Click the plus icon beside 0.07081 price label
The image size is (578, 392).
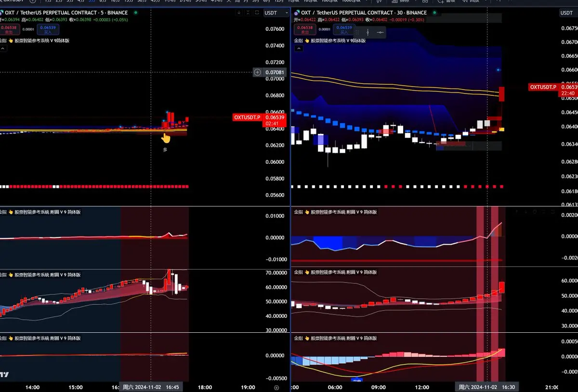258,72
